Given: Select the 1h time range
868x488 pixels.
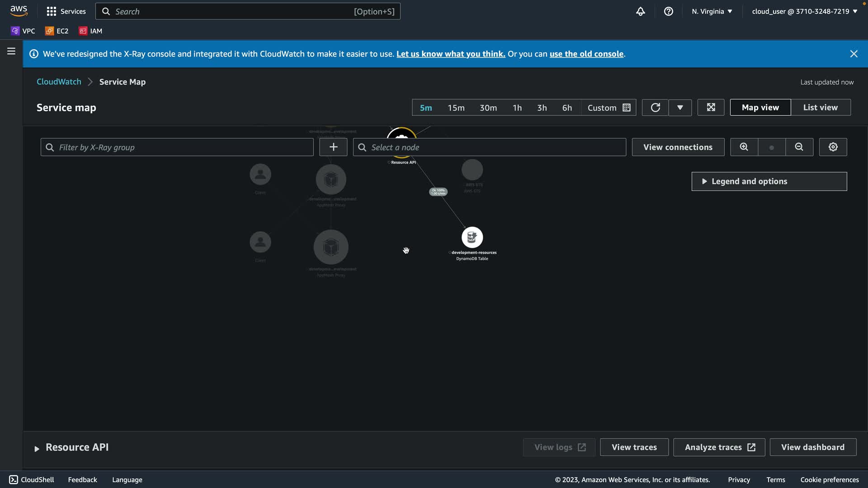Looking at the screenshot, I should coord(517,108).
